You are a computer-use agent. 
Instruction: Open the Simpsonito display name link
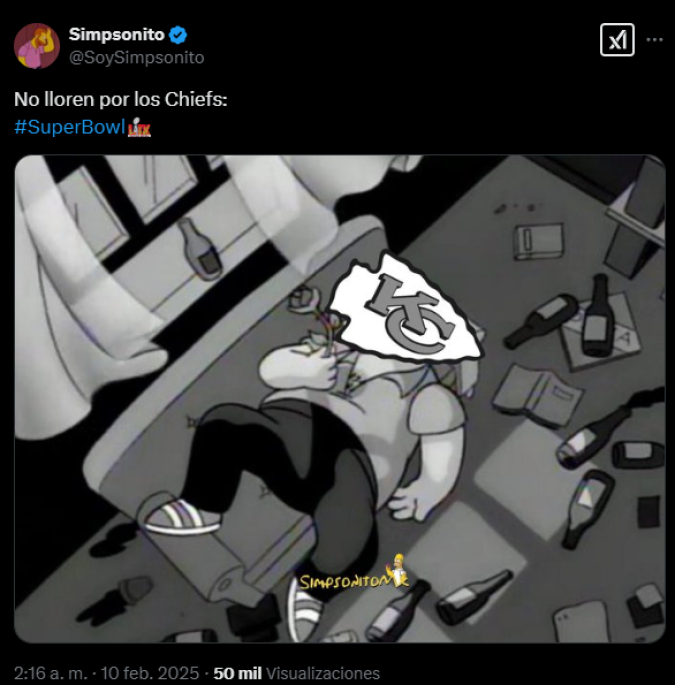116,35
